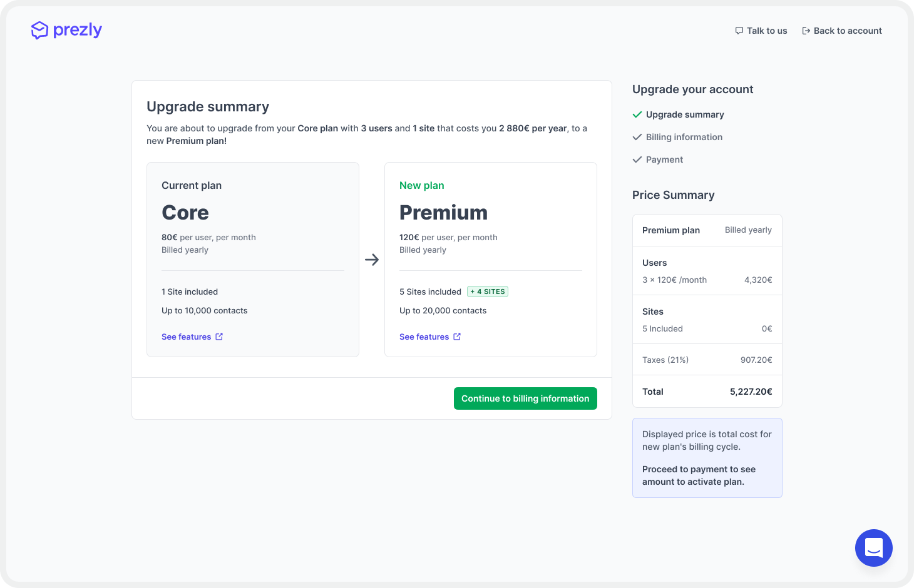
Task: Click the Taxes (21%) row label
Action: 665,360
